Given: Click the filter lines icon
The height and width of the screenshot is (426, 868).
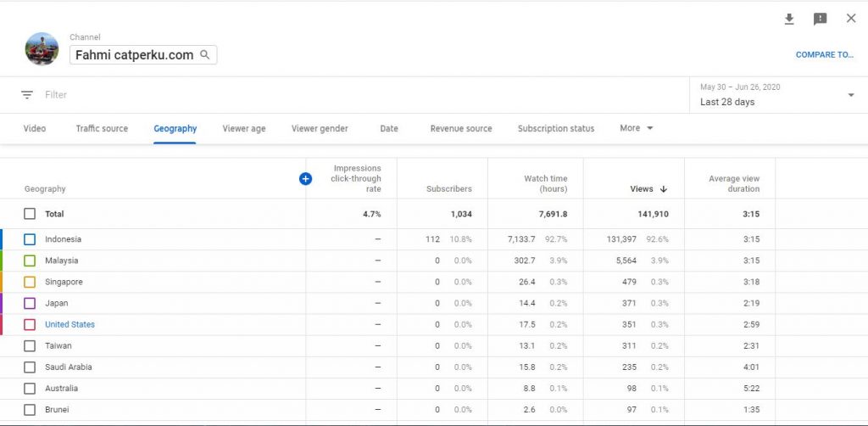Looking at the screenshot, I should coord(27,95).
